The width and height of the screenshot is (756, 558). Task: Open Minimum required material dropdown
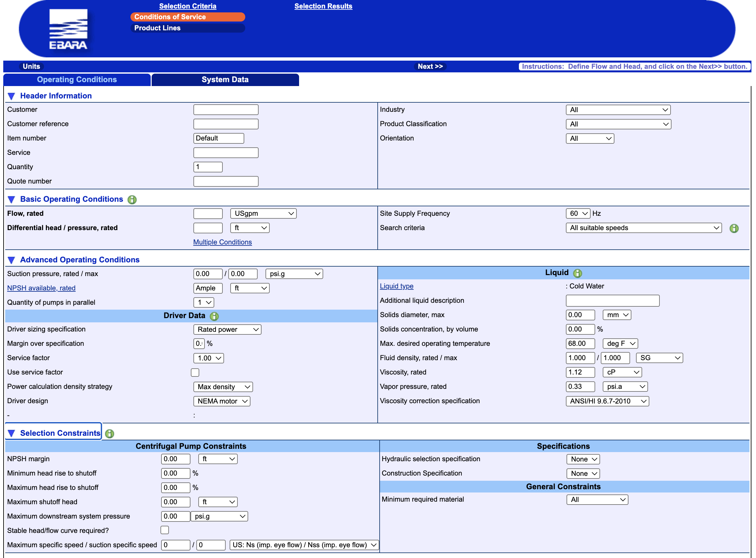(x=597, y=500)
